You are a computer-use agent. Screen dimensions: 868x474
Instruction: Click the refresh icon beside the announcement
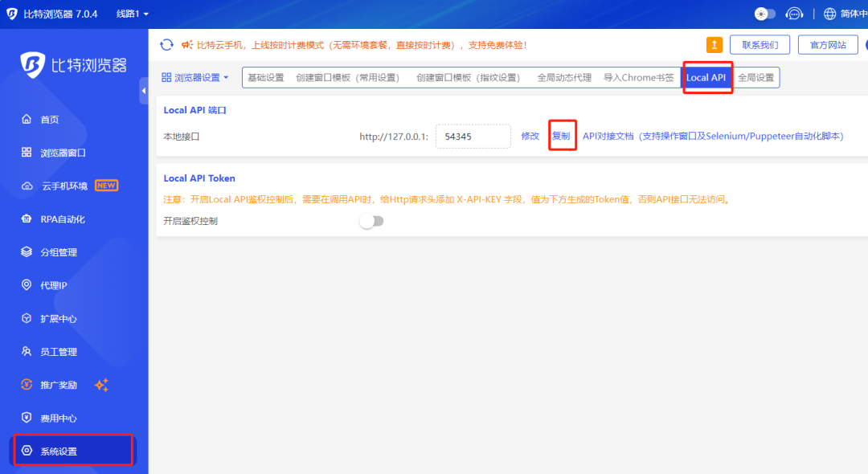[x=166, y=45]
